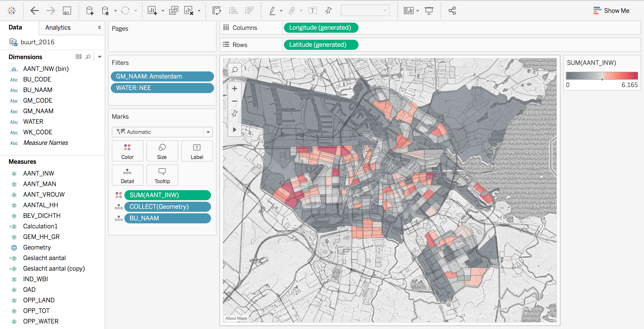Image resolution: width=644 pixels, height=329 pixels.
Task: Expand the Dimensions section expander
Action: 99,57
